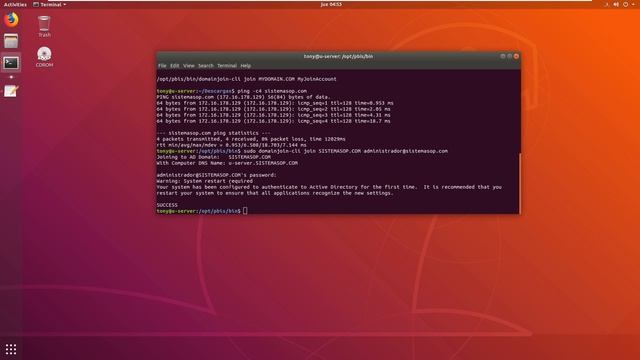Viewport: 640px width, 360px height.
Task: Click the "With Computer DNS Name" line
Action: click(227, 163)
